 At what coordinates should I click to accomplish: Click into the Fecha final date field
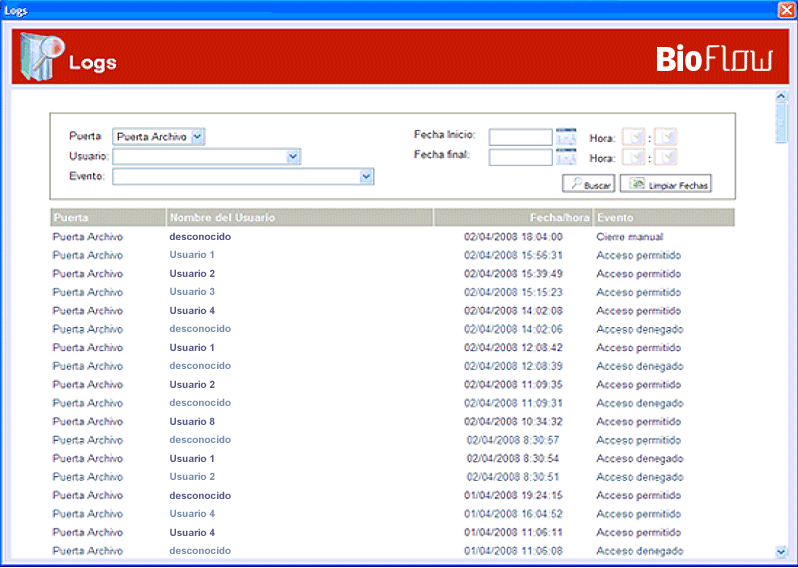[x=520, y=157]
